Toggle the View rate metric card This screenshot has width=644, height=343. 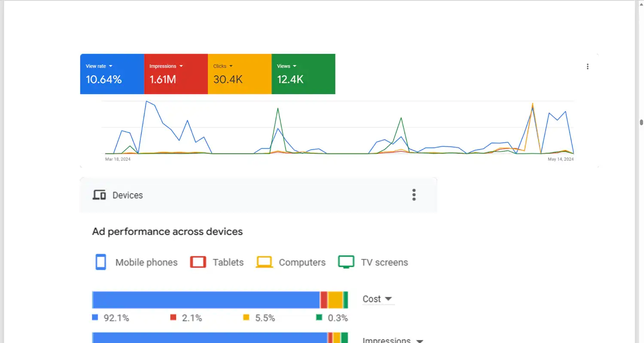[112, 74]
